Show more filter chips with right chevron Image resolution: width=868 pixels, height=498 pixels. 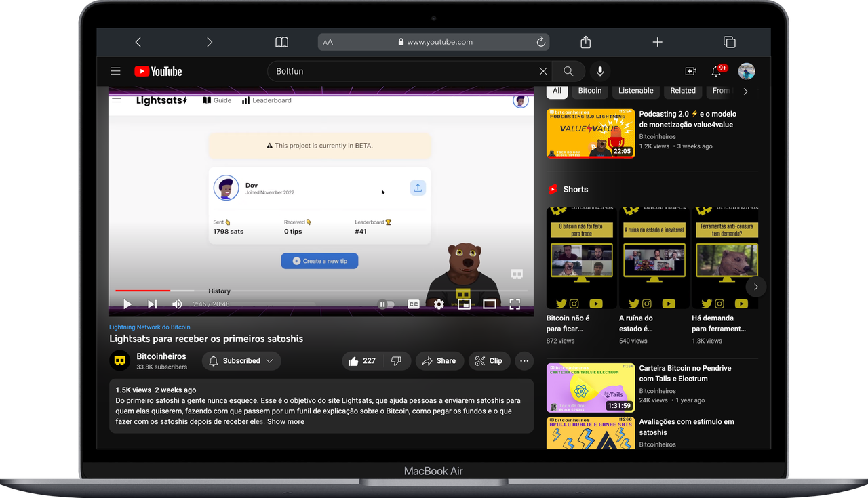click(746, 91)
